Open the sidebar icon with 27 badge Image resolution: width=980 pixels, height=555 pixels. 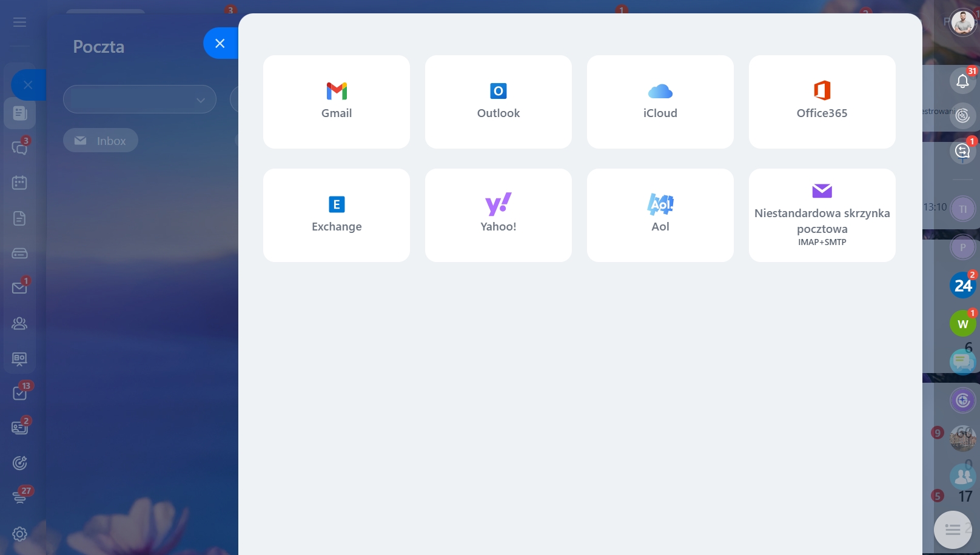19,497
